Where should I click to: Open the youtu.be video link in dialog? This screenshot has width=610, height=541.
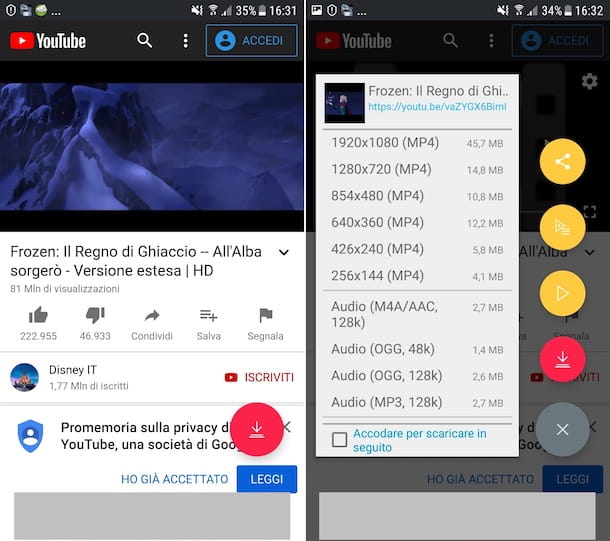(437, 106)
